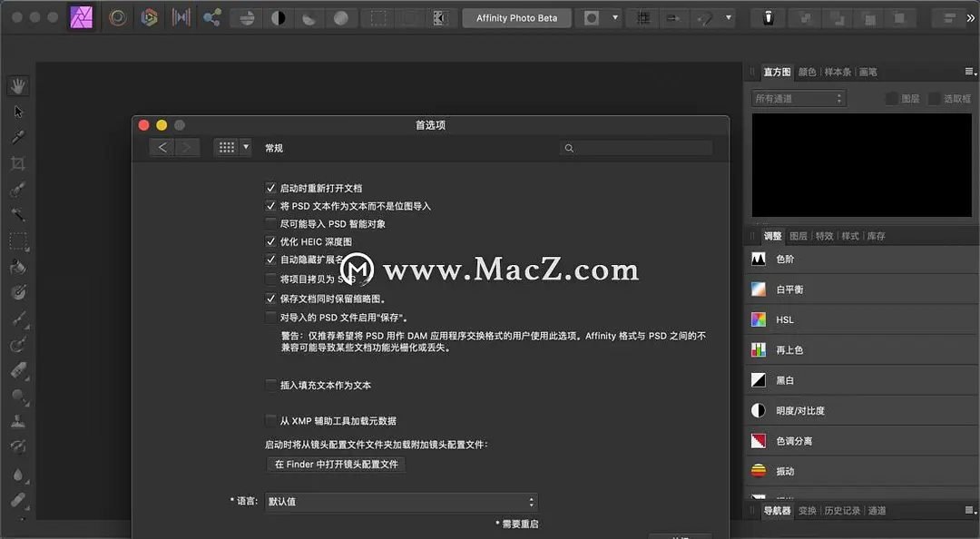Apply Auto Levels from toolbar
980x539 pixels.
click(247, 18)
